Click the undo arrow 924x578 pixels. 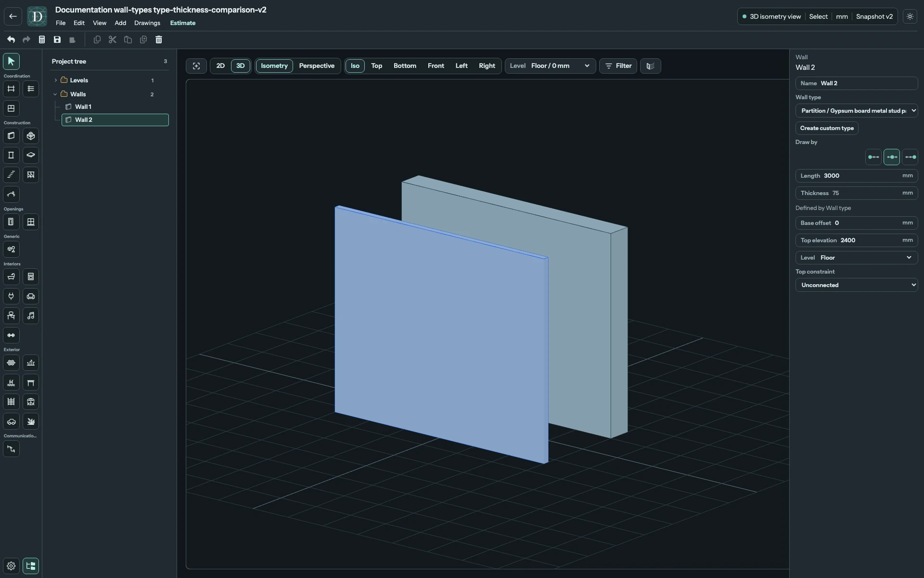[11, 39]
